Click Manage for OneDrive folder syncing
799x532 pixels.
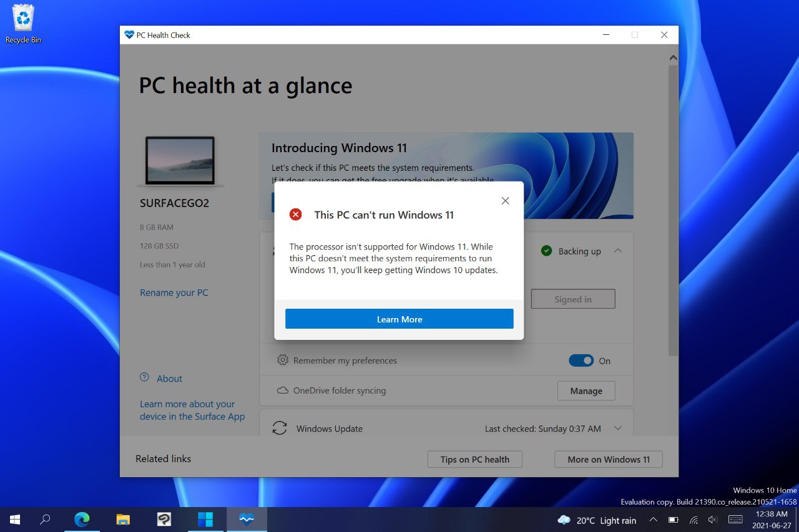tap(586, 391)
